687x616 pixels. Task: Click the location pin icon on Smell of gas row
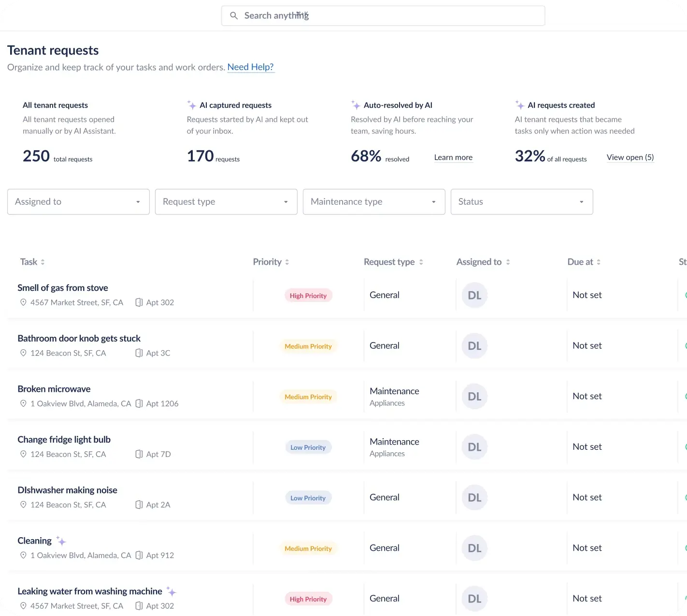[23, 302]
